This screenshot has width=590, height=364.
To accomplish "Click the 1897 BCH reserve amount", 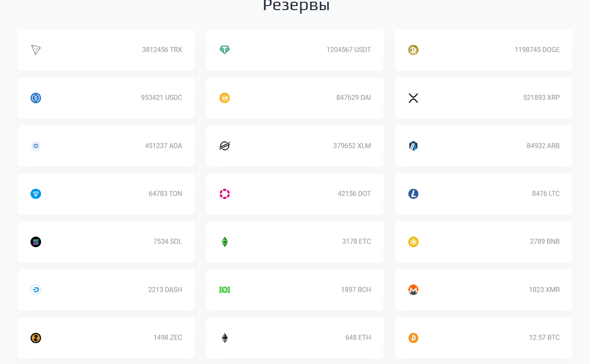I will point(356,290).
